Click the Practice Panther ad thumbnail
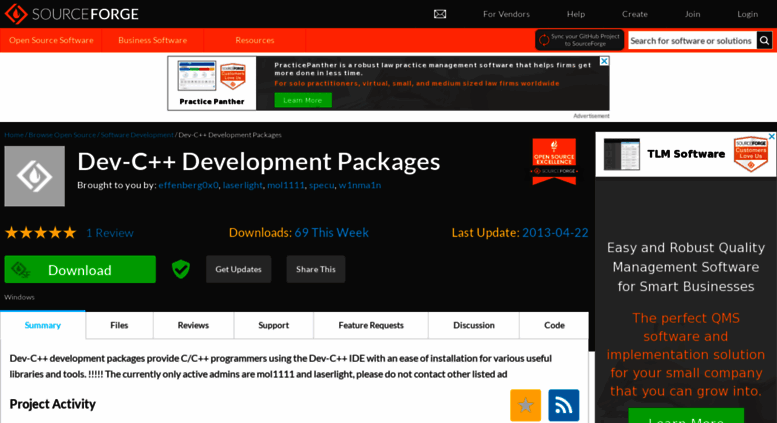777x423 pixels. [197, 76]
